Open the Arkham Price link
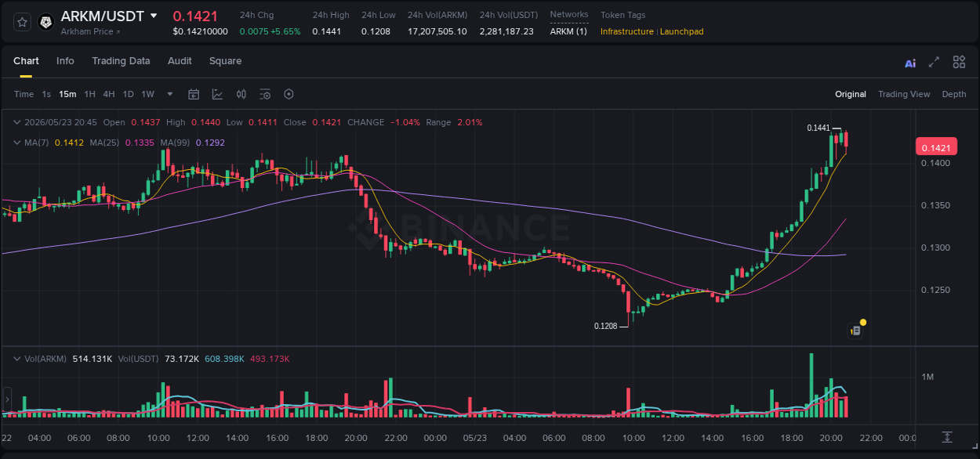Viewport: 980px width, 459px height. [x=91, y=31]
